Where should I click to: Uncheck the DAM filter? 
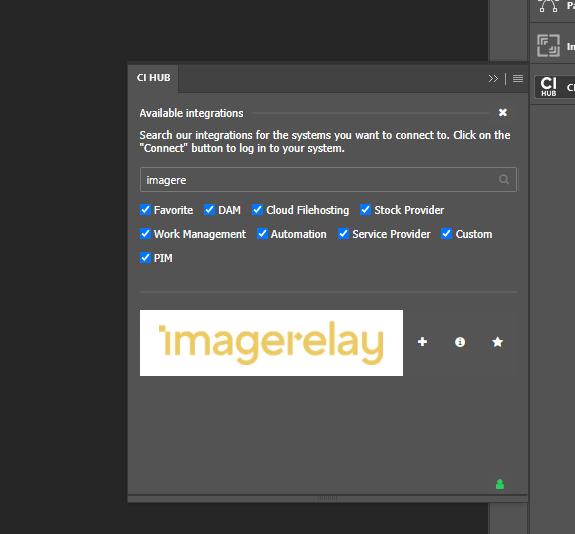point(209,209)
